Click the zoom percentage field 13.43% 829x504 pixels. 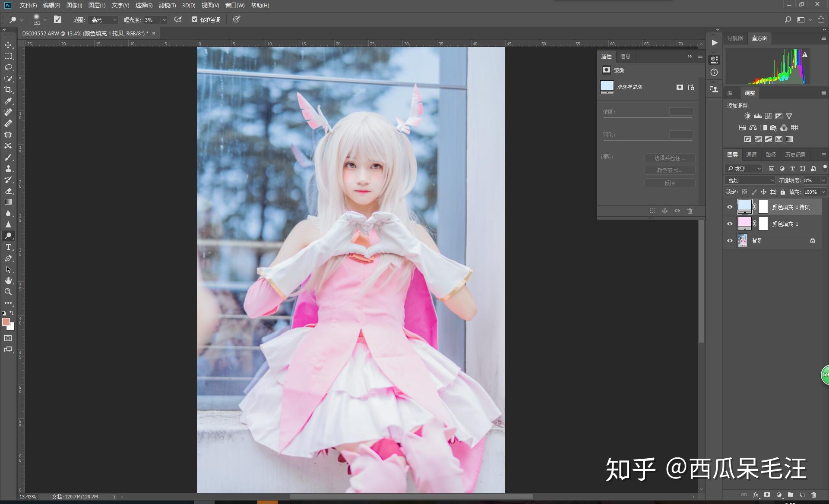tap(28, 497)
